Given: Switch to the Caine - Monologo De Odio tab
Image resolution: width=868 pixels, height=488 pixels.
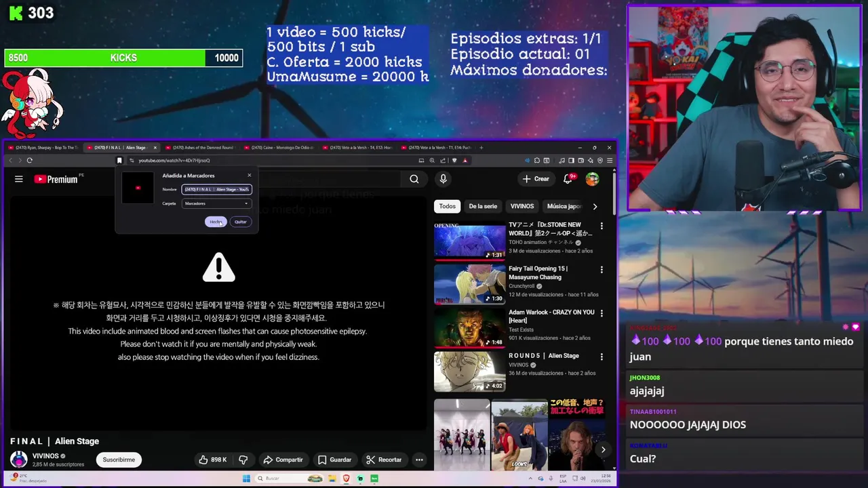Looking at the screenshot, I should point(279,147).
